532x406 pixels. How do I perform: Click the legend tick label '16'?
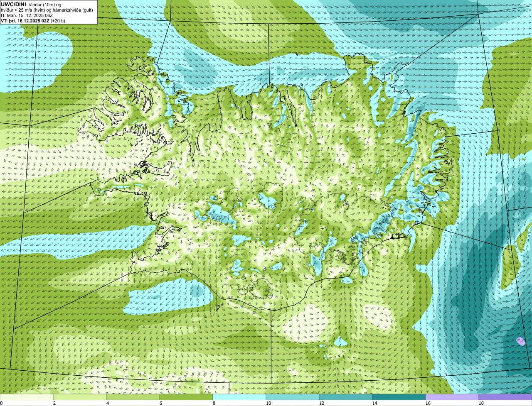point(428,403)
